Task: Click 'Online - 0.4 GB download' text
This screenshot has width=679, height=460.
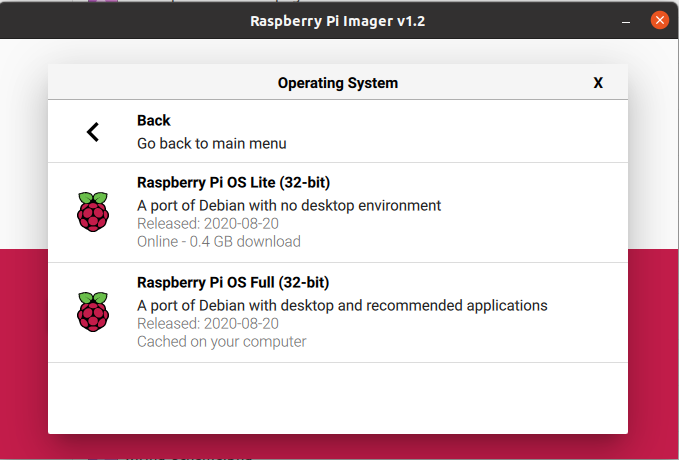Action: 219,241
